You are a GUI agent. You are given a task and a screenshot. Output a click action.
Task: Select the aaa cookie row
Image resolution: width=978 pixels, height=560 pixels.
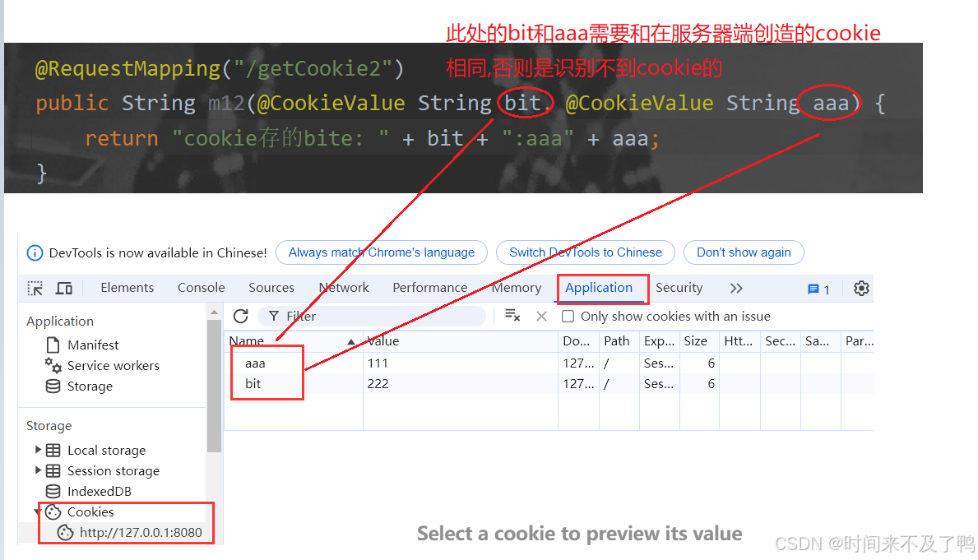[549, 363]
